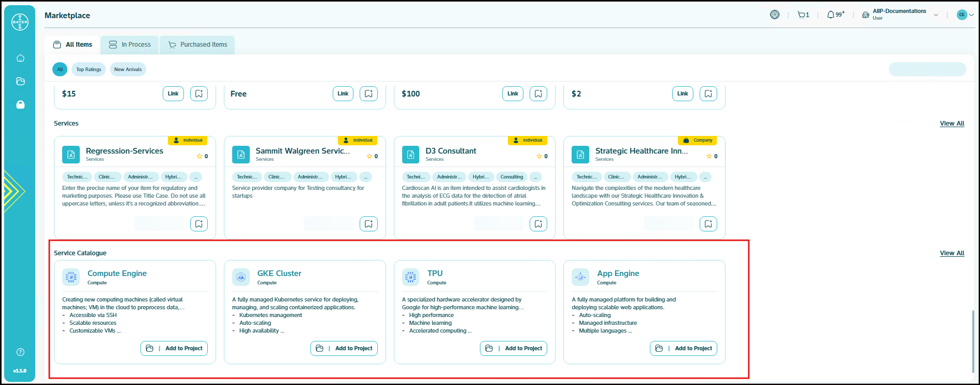Switch to the Purchased Items tab

tap(197, 45)
